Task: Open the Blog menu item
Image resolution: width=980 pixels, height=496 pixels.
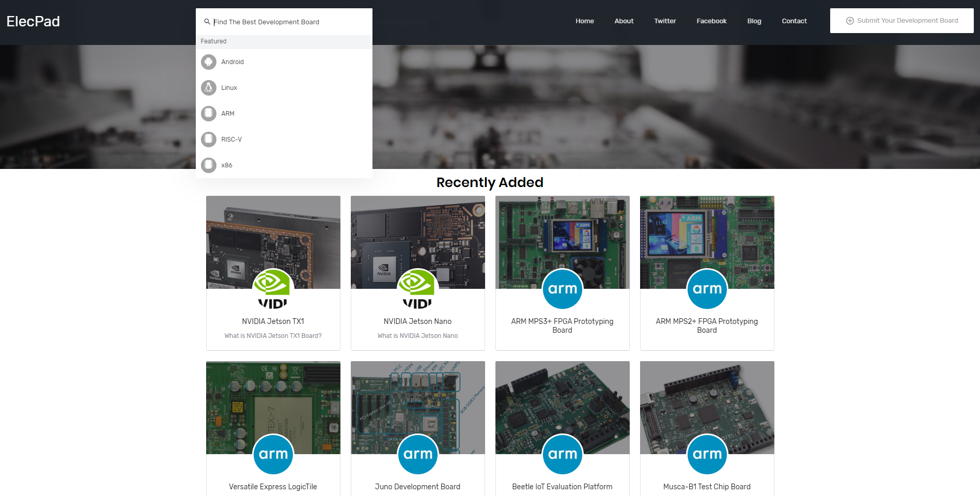Action: point(754,21)
